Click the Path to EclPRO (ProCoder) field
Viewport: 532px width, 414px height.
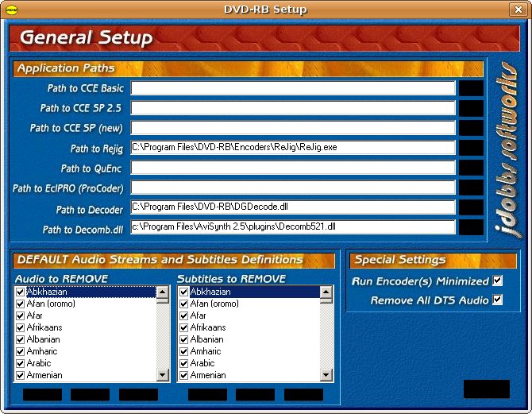[x=293, y=188]
